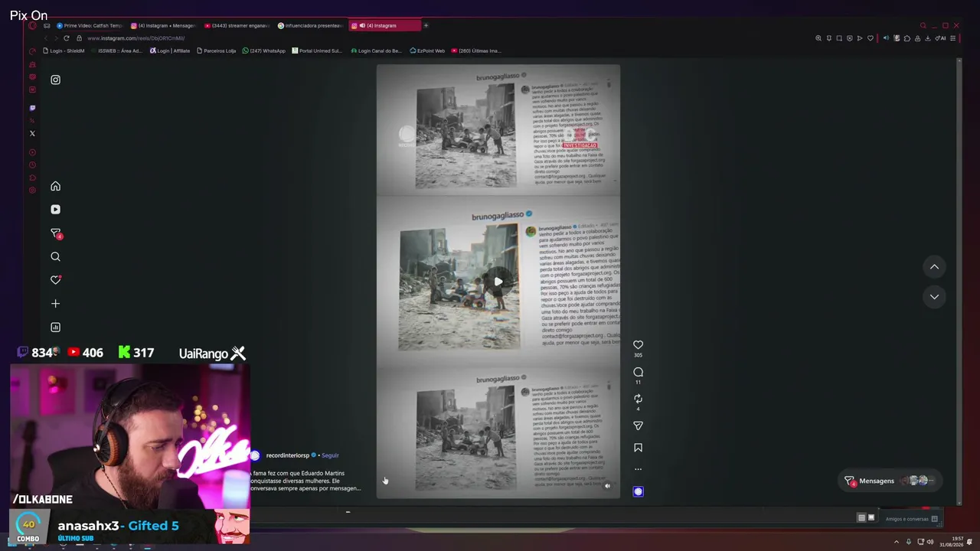Open reel more options three dots
This screenshot has width=980, height=551.
(638, 469)
